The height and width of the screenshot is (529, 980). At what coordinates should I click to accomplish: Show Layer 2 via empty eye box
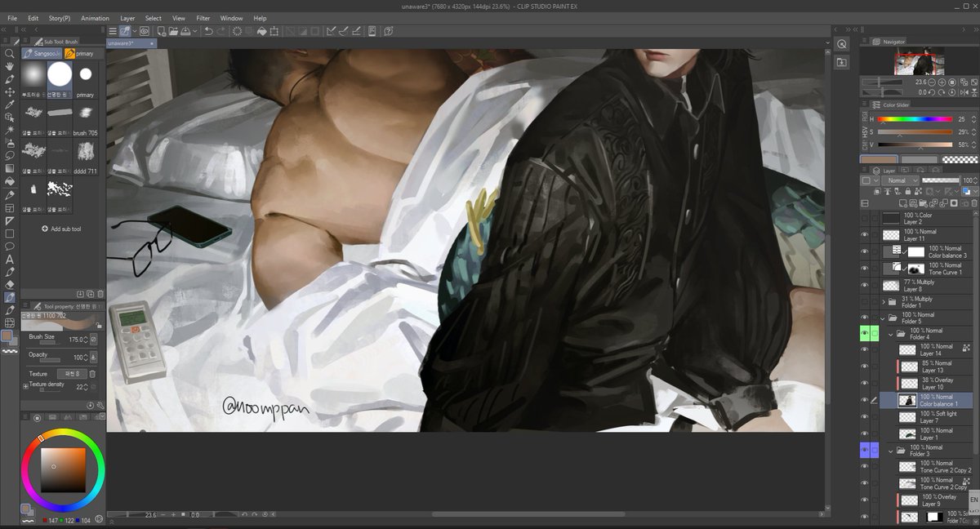(865, 218)
